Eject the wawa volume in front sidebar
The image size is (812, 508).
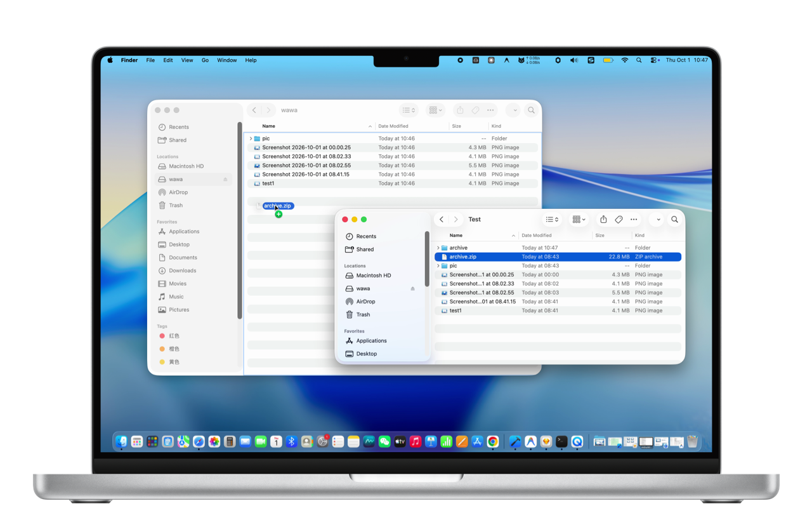click(x=412, y=289)
